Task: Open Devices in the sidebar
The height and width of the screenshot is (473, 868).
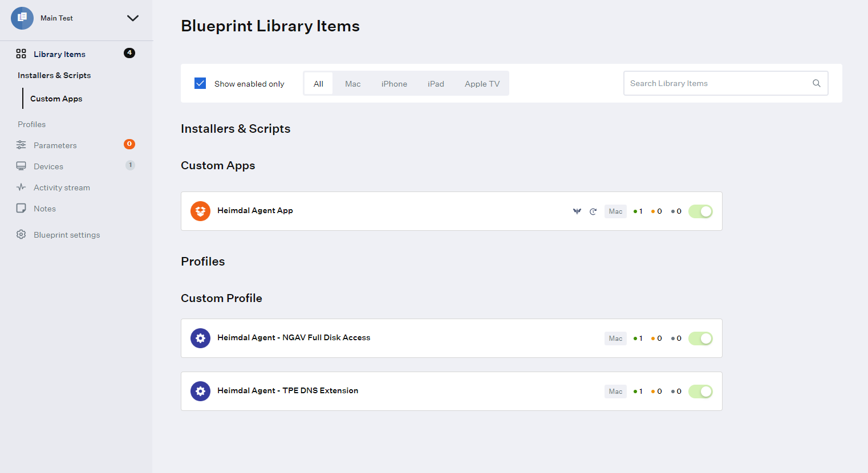Action: (48, 166)
